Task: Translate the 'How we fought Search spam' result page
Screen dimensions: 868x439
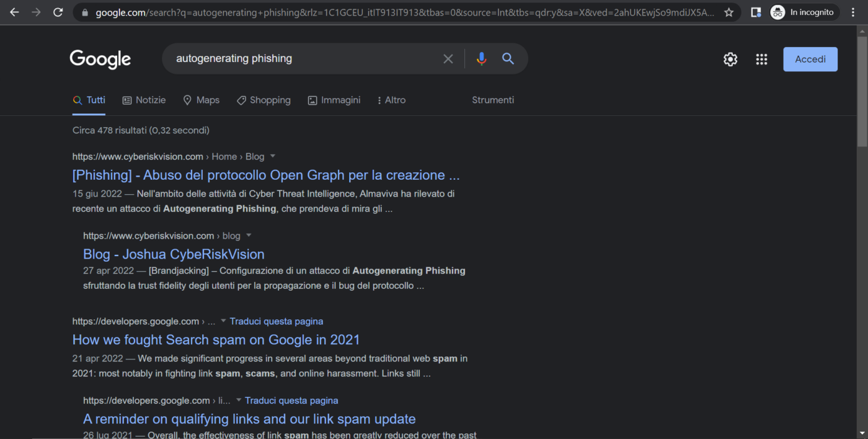Action: click(277, 321)
